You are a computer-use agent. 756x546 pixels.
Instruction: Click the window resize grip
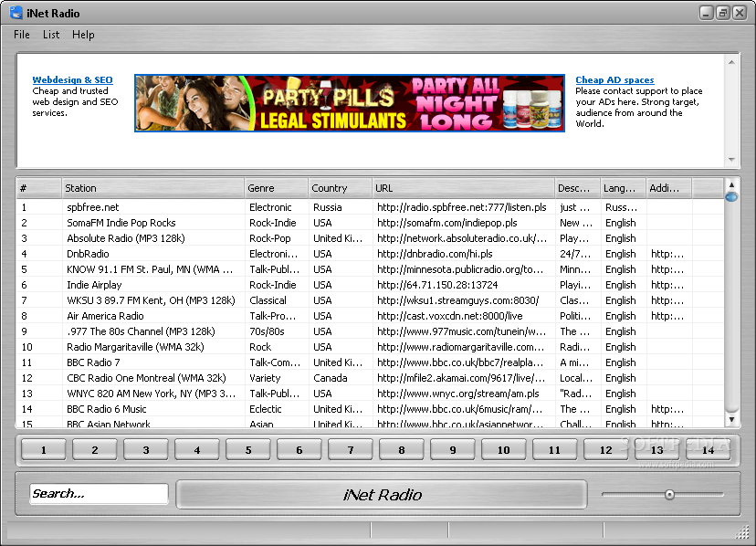pyautogui.click(x=741, y=532)
